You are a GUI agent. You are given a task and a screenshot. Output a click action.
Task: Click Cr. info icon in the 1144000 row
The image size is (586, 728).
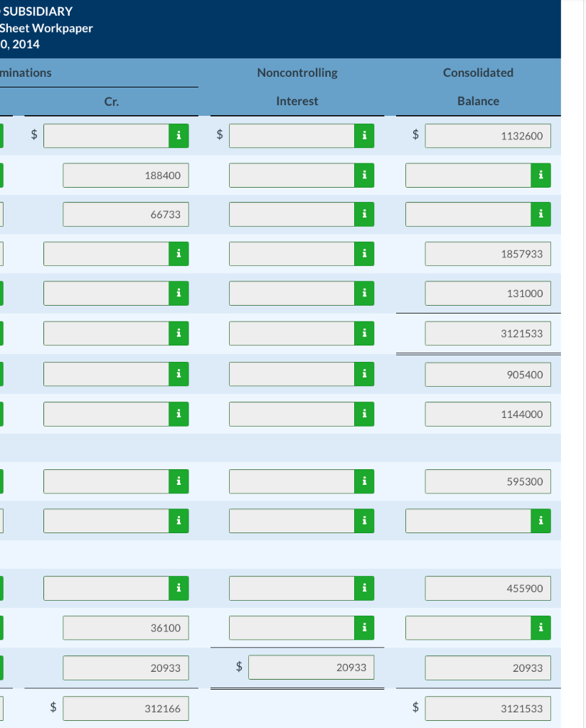coord(179,414)
